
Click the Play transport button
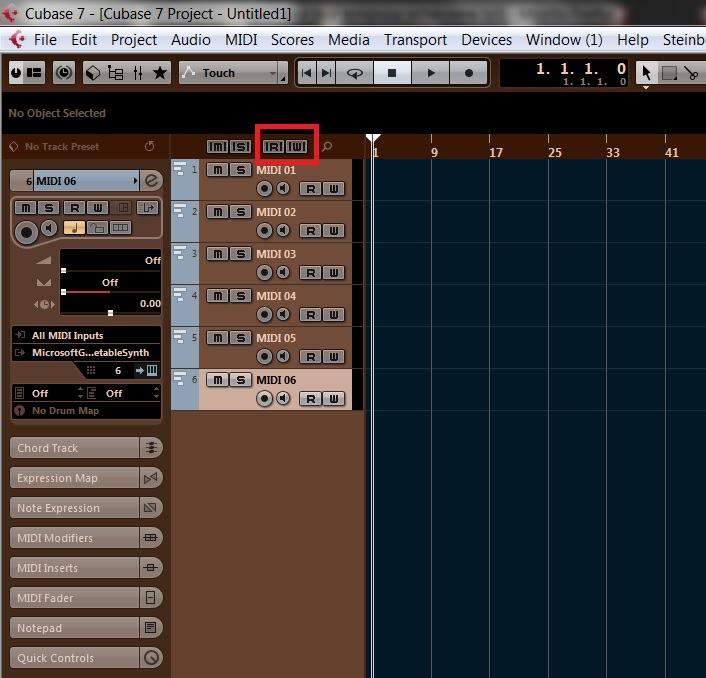click(x=430, y=72)
